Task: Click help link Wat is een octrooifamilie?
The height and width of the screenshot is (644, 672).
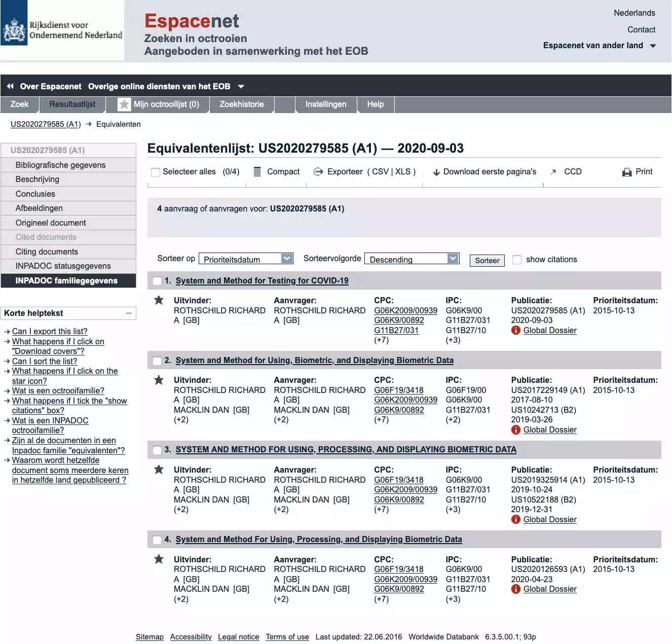Action: click(x=58, y=391)
